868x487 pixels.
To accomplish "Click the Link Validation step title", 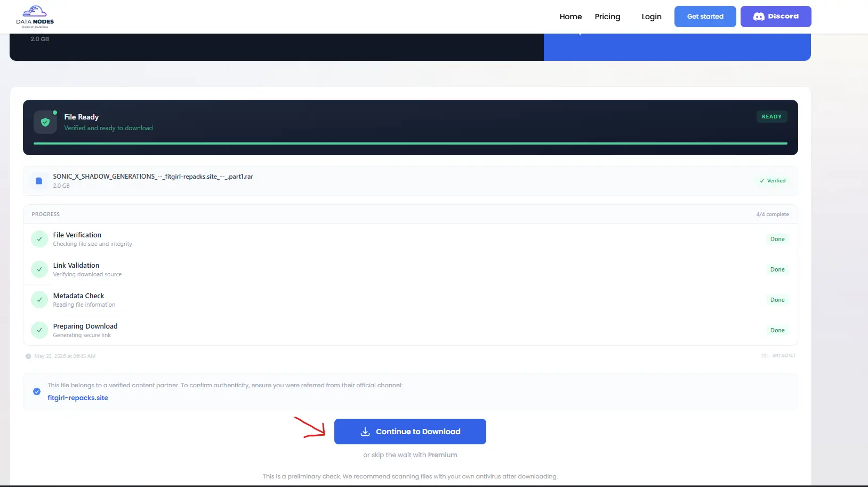I will [76, 266].
